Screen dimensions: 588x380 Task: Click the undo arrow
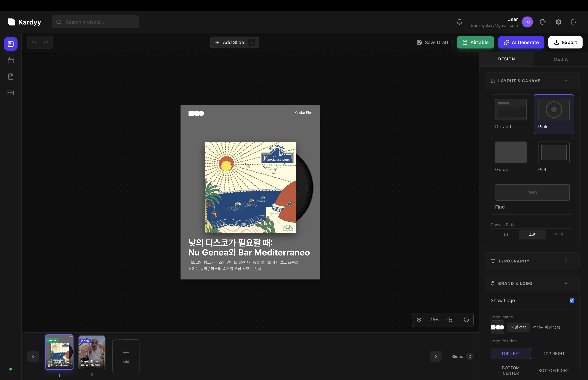point(34,43)
